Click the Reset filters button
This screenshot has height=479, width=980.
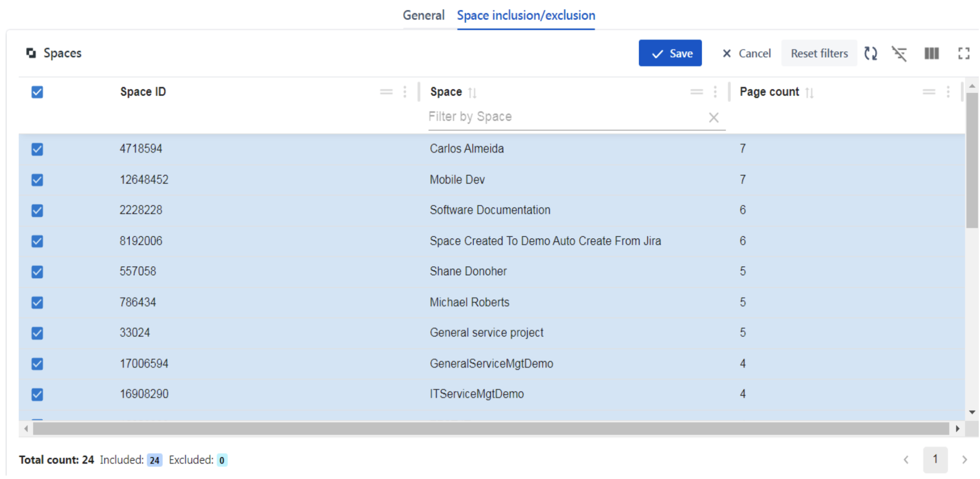click(x=819, y=53)
